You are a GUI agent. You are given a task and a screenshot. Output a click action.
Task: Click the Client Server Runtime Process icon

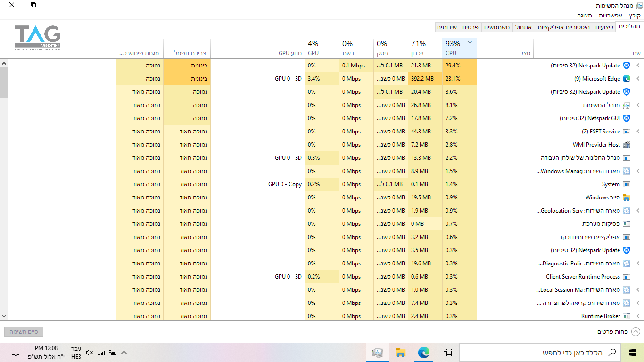(627, 277)
